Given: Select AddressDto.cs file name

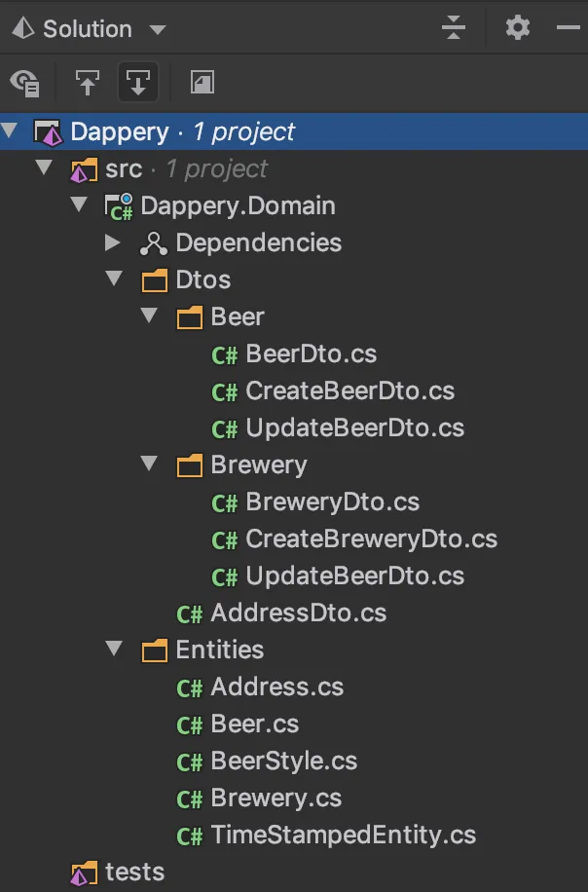Looking at the screenshot, I should (x=298, y=613).
